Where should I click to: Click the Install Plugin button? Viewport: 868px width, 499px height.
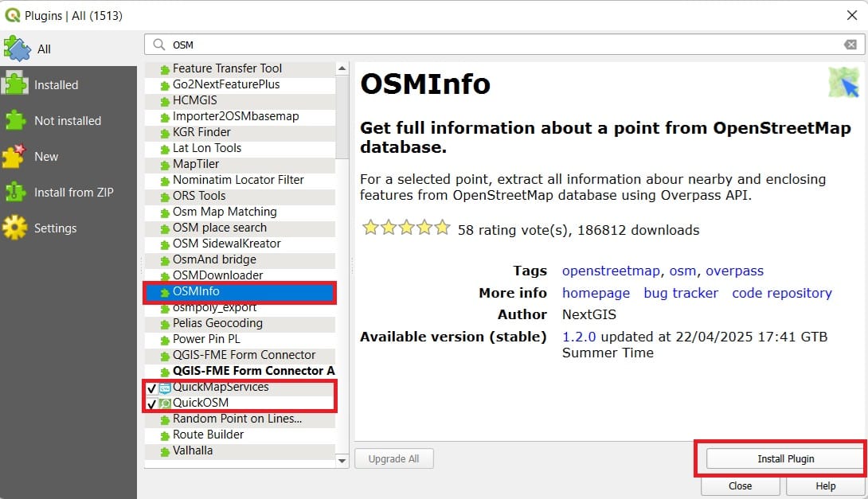[x=785, y=458]
